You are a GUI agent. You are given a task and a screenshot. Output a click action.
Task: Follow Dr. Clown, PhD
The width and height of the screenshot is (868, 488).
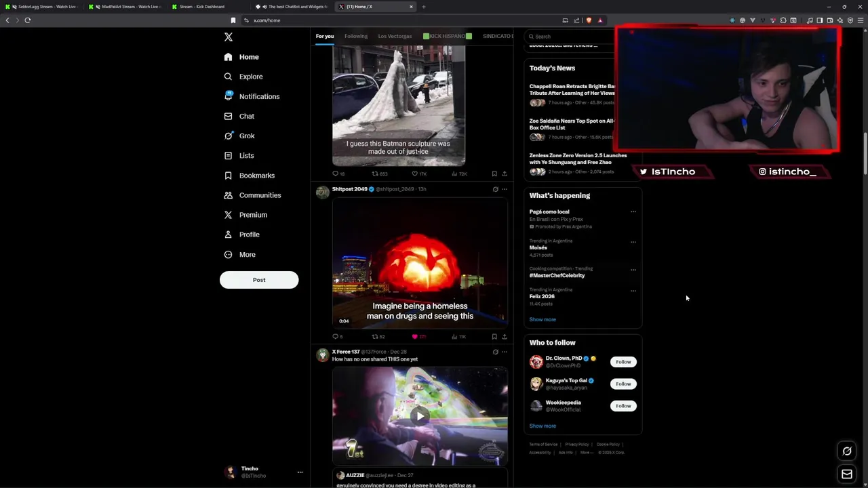623,362
